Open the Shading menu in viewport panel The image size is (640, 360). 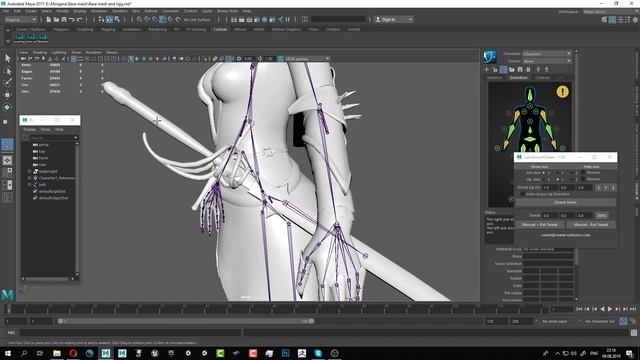click(x=40, y=52)
